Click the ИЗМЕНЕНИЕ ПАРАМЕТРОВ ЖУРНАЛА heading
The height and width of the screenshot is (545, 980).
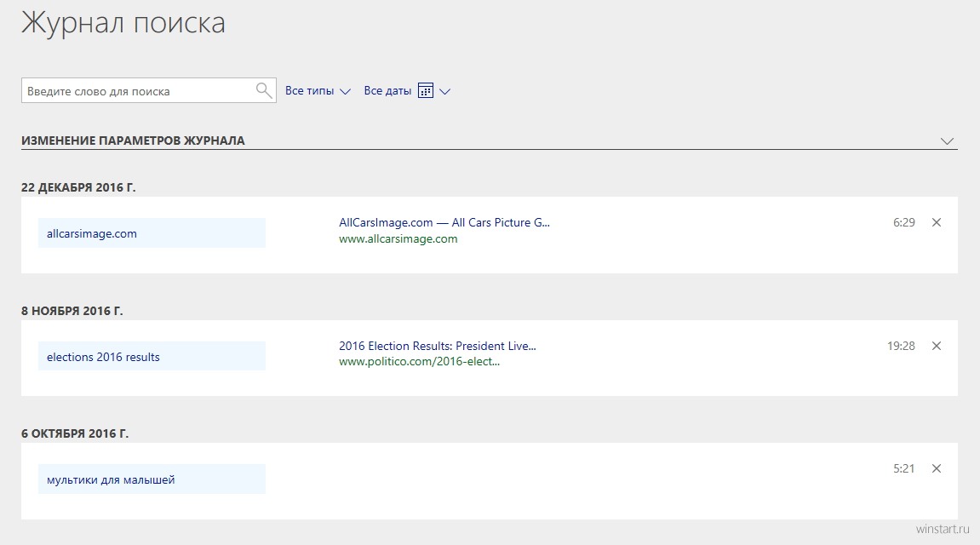[x=133, y=141]
